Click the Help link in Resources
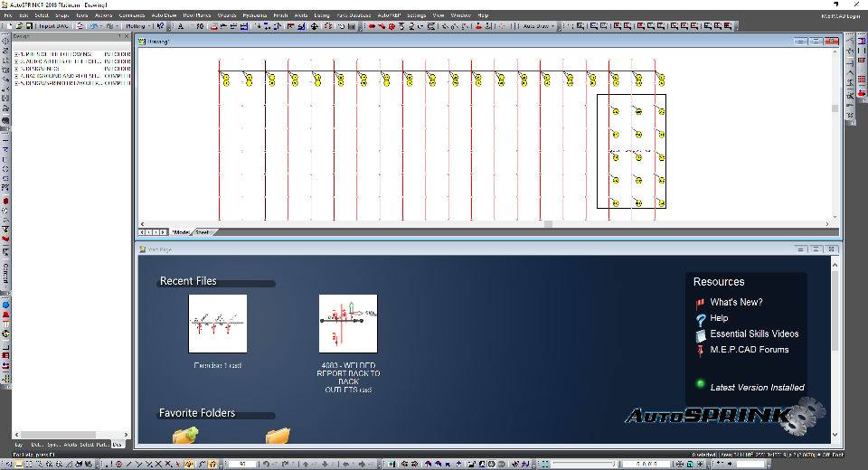The width and height of the screenshot is (868, 470). click(719, 318)
